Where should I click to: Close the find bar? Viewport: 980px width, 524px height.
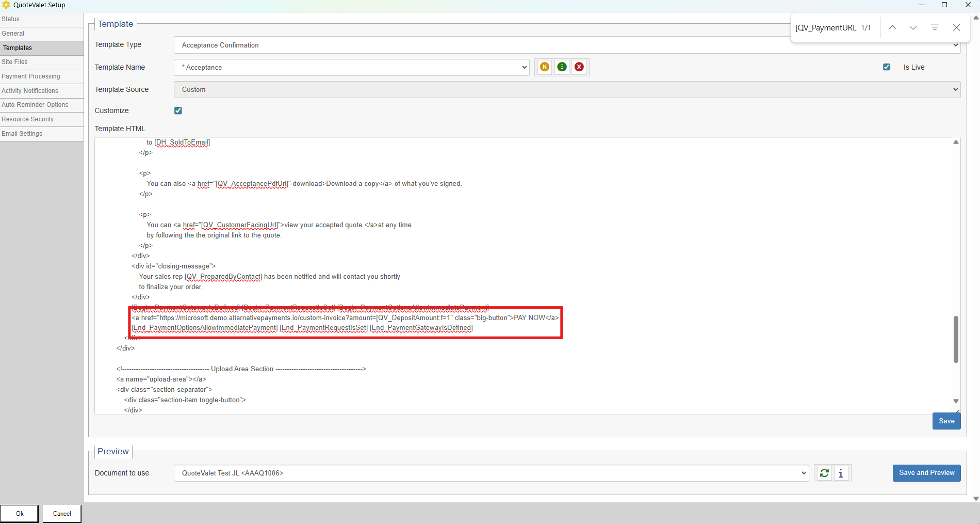click(x=956, y=27)
